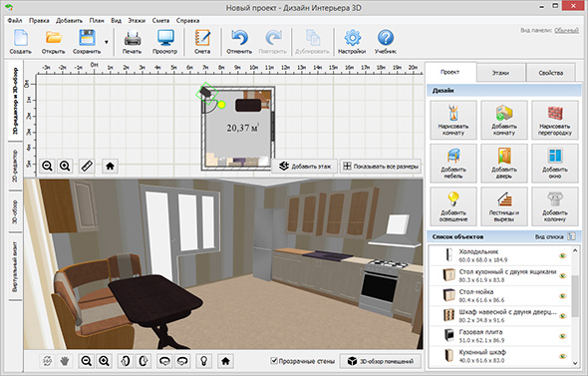The image size is (588, 376).
Task: Select the ruler measure tool
Action: click(x=87, y=166)
